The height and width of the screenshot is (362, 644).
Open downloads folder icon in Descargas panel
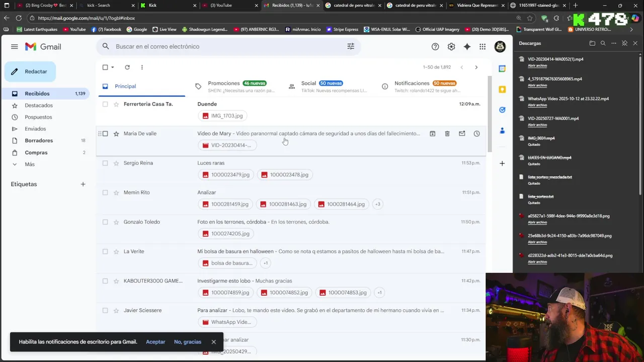(592, 43)
